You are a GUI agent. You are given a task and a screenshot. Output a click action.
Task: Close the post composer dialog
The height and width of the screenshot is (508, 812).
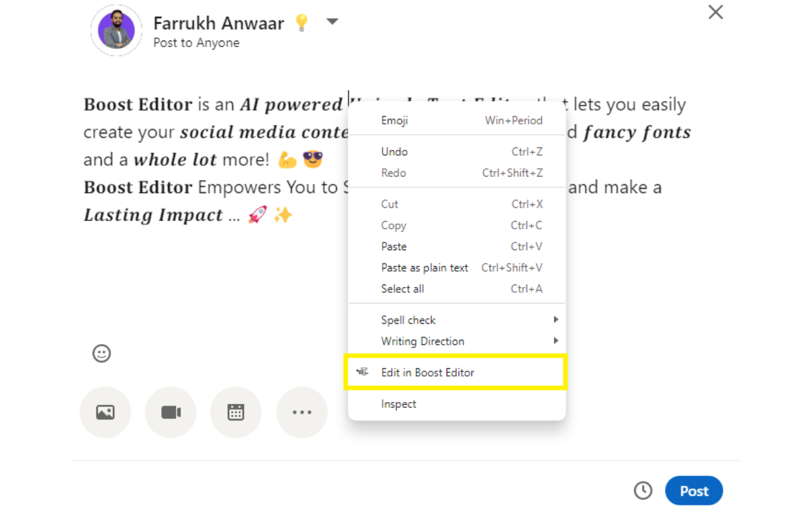tap(716, 12)
